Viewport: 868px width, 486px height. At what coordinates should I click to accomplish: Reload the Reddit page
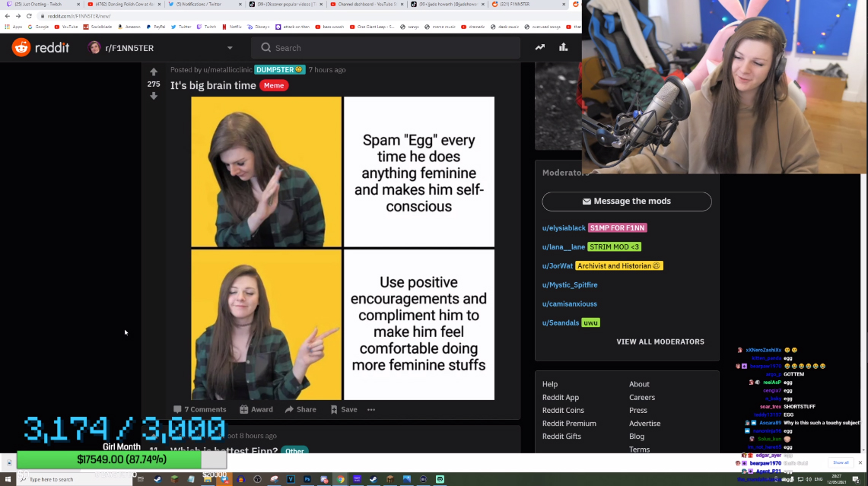[x=30, y=16]
